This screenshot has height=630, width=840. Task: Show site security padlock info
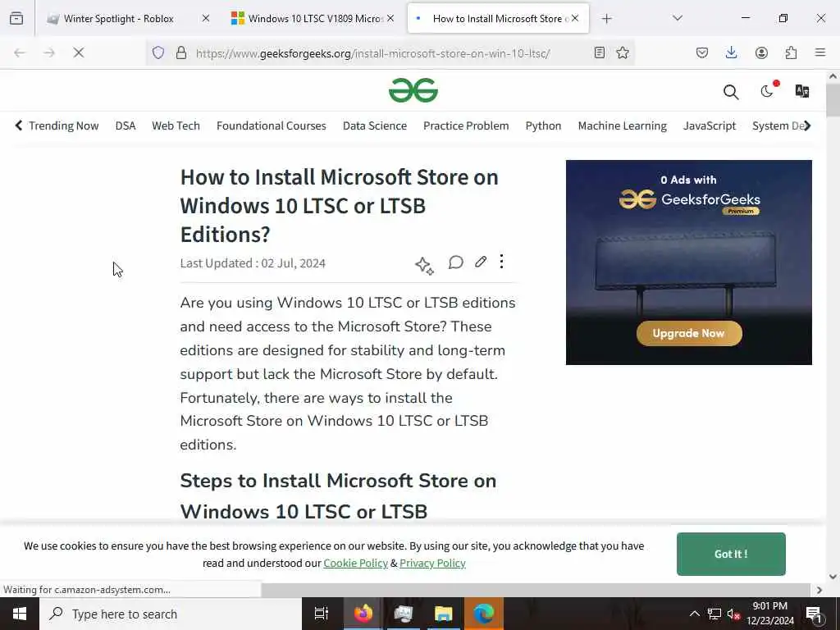181,52
